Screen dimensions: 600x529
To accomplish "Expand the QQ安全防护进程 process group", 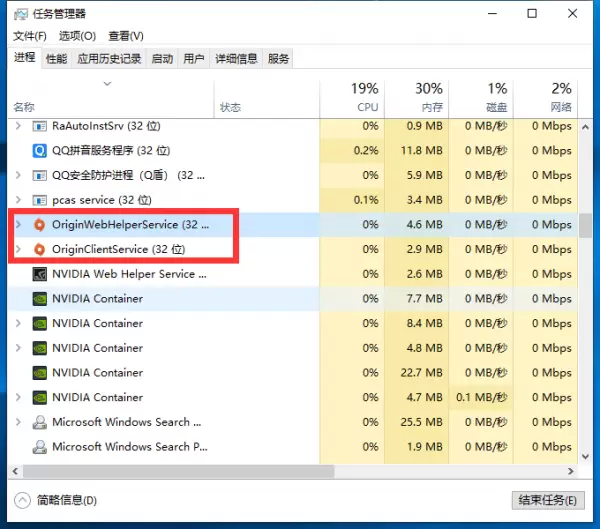I will tap(18, 175).
